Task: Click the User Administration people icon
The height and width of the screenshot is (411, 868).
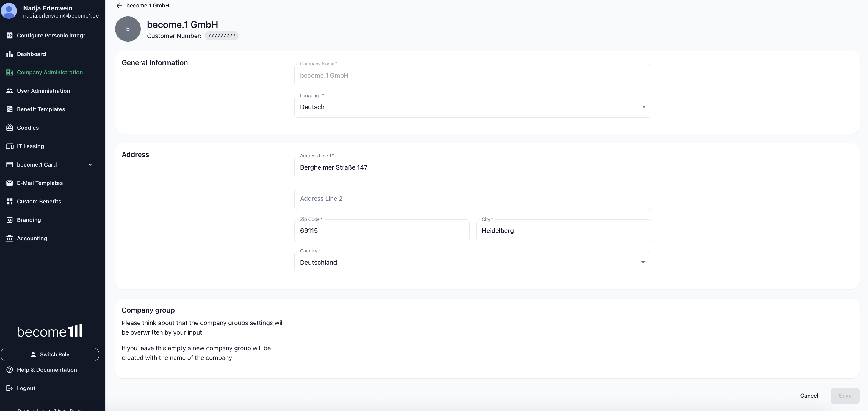Action: (10, 91)
